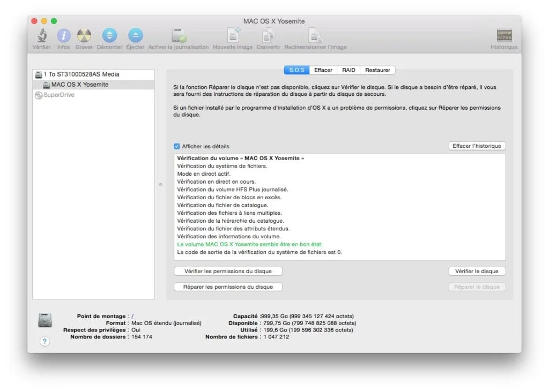Click Réparer les permissions du disque

[228, 287]
